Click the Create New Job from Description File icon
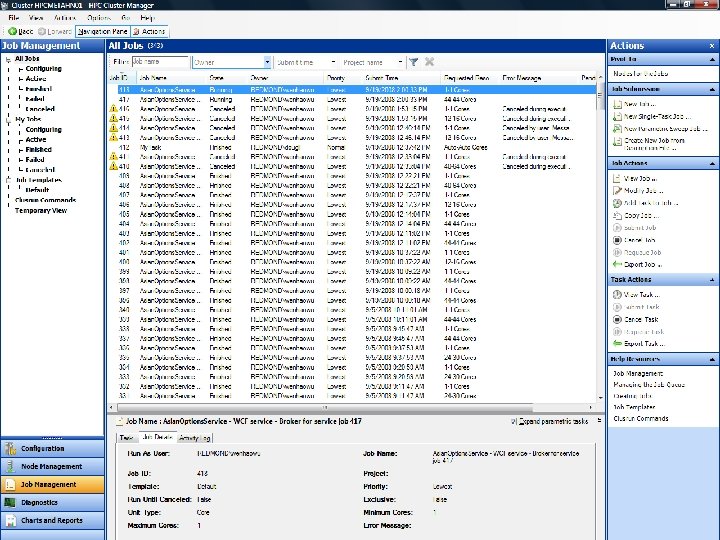 point(618,141)
